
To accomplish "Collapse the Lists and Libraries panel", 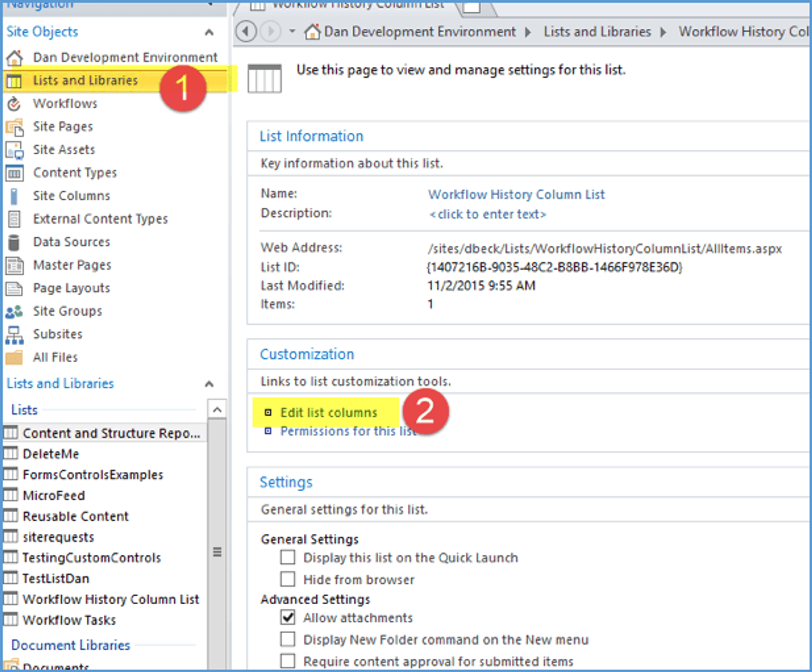I will point(209,384).
